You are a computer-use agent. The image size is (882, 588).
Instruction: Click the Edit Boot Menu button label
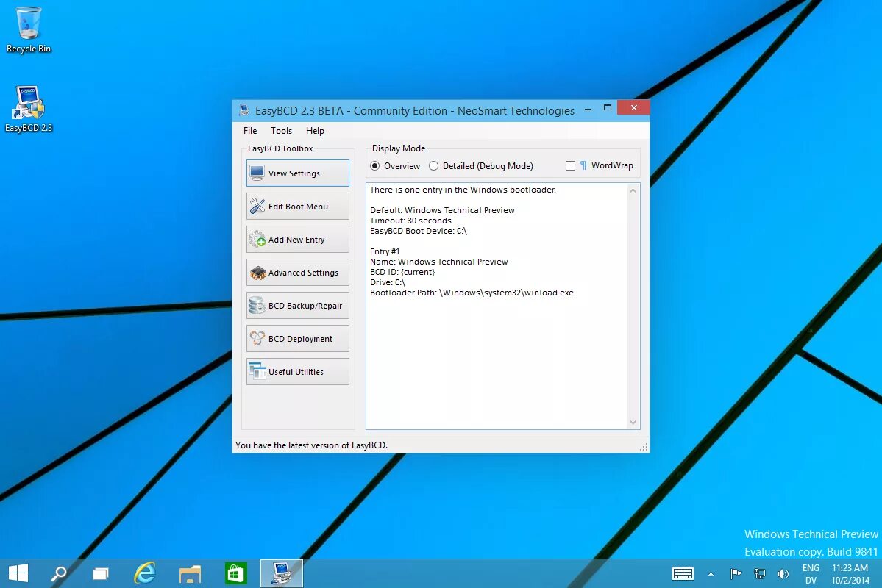(298, 207)
